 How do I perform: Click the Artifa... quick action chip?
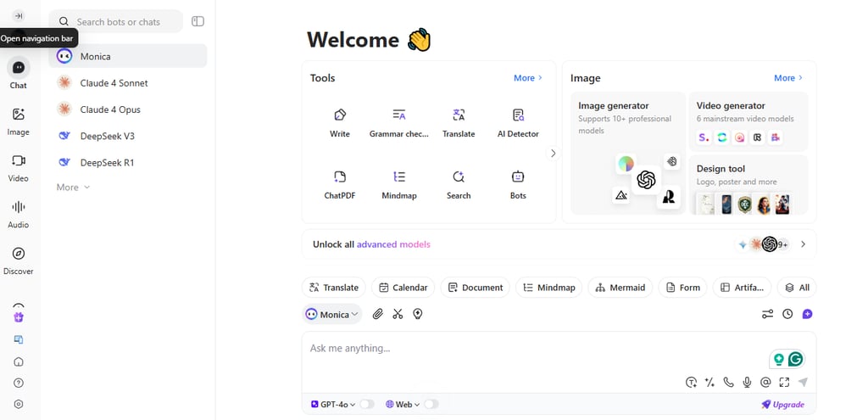[742, 288]
